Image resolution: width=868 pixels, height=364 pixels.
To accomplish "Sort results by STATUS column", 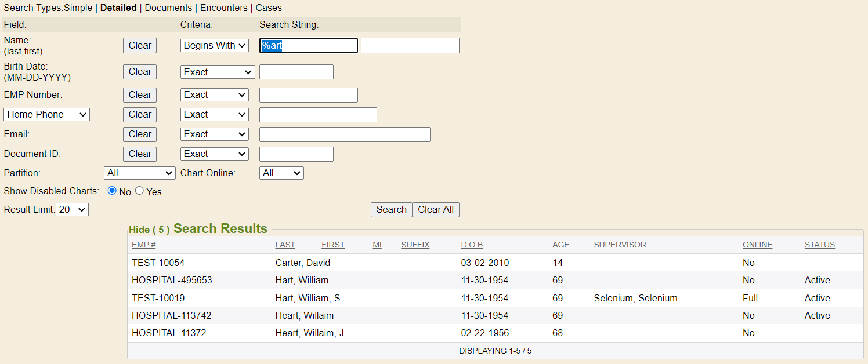I will 819,245.
